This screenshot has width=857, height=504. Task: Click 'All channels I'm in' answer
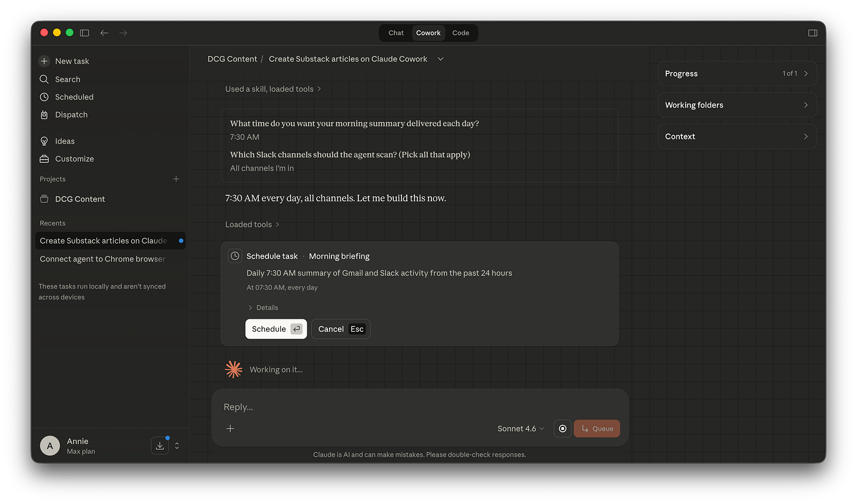[x=262, y=168]
